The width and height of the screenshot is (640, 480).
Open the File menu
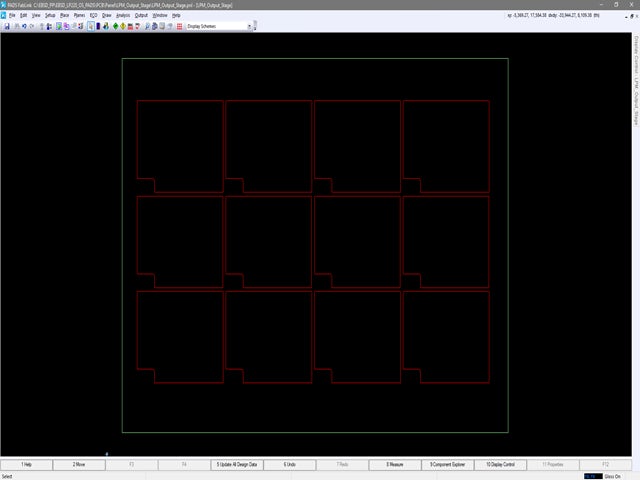point(12,16)
